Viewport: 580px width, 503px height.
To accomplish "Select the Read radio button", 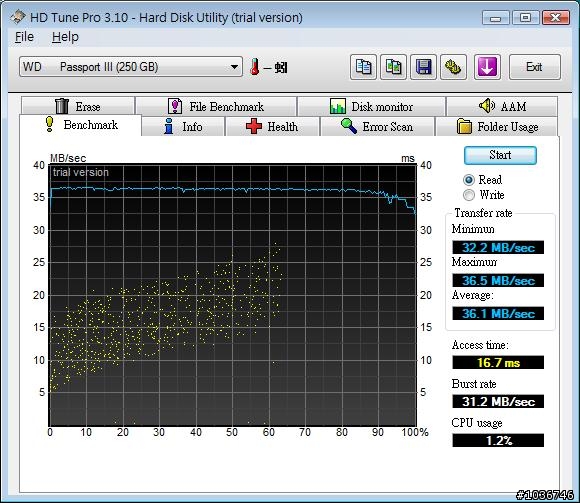I will (469, 180).
